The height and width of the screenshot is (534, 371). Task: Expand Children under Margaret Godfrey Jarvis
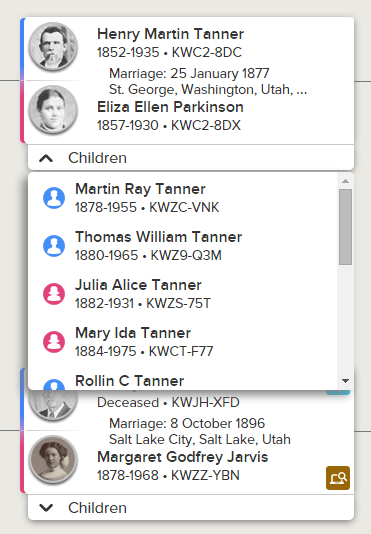191,508
